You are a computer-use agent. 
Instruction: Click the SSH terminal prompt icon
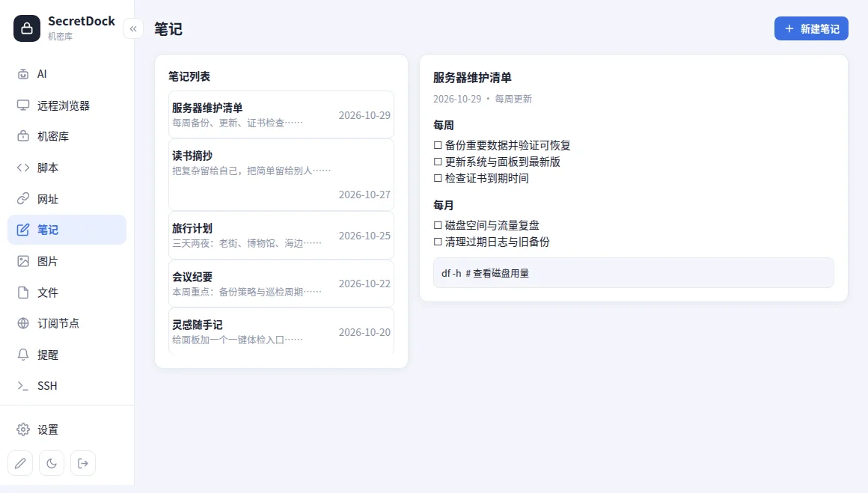coord(23,386)
